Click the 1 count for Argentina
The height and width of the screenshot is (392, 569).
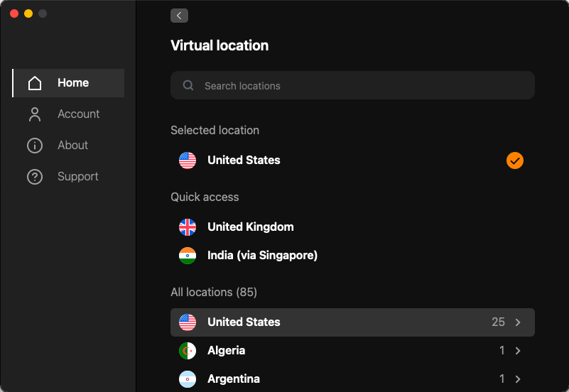pyautogui.click(x=502, y=379)
